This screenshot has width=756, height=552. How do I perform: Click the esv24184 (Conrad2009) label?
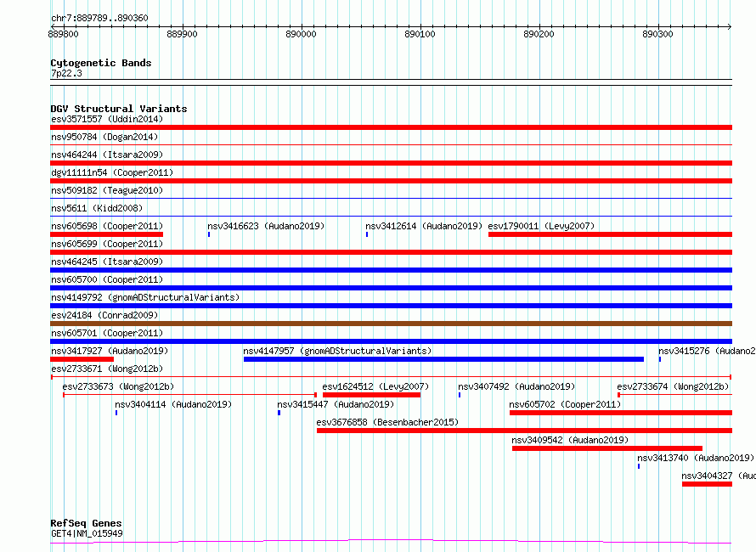click(x=104, y=315)
